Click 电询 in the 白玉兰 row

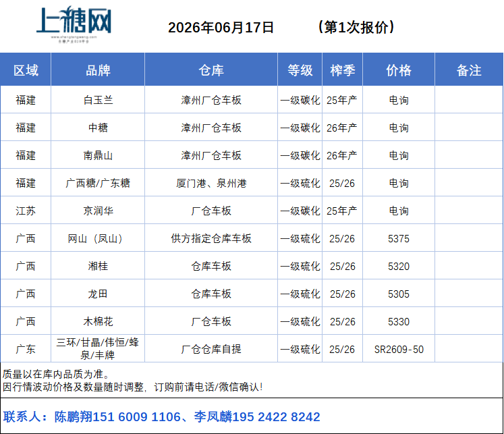pyautogui.click(x=399, y=100)
